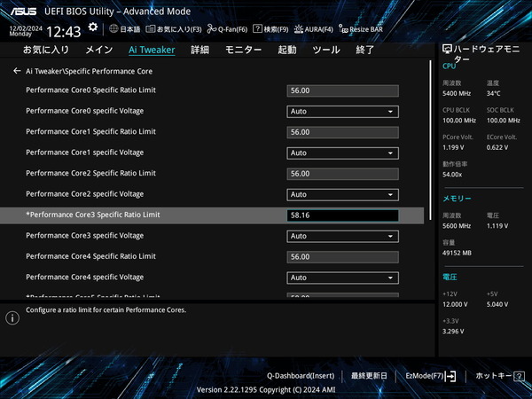Click the ECore Volt. 0.622 V value
Screen dimensions: 532x399
[x=497, y=147]
